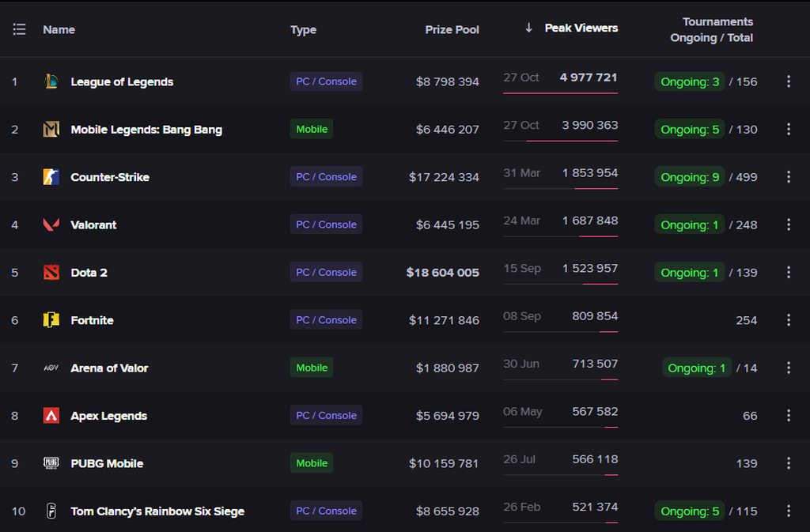The height and width of the screenshot is (532, 810).
Task: Select the Mobile type tag for PUBG Mobile
Action: (312, 463)
